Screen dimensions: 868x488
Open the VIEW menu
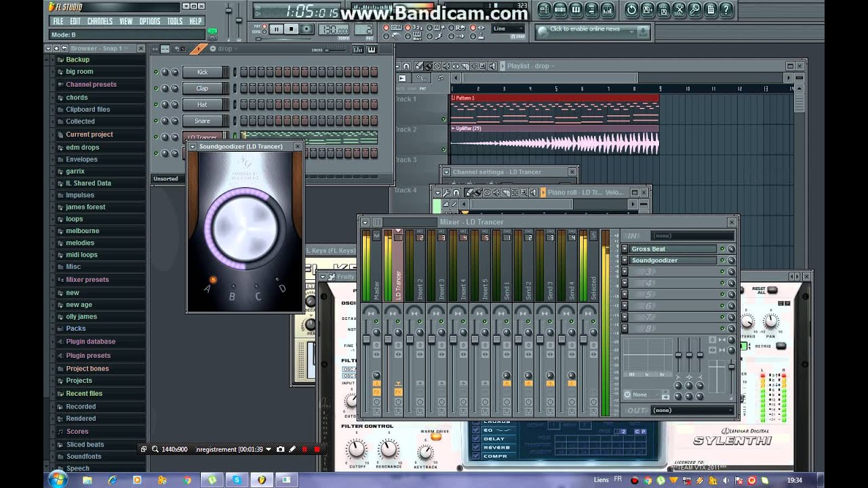(x=126, y=21)
